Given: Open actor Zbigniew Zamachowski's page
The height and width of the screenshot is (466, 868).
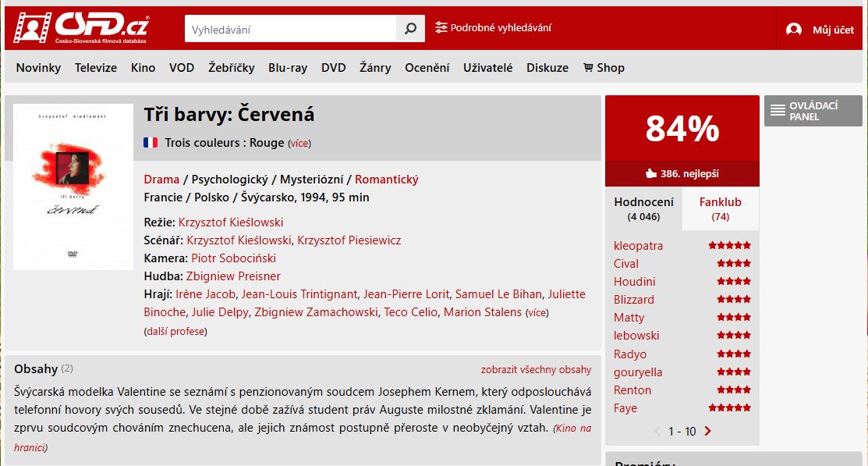Looking at the screenshot, I should click(x=316, y=312).
